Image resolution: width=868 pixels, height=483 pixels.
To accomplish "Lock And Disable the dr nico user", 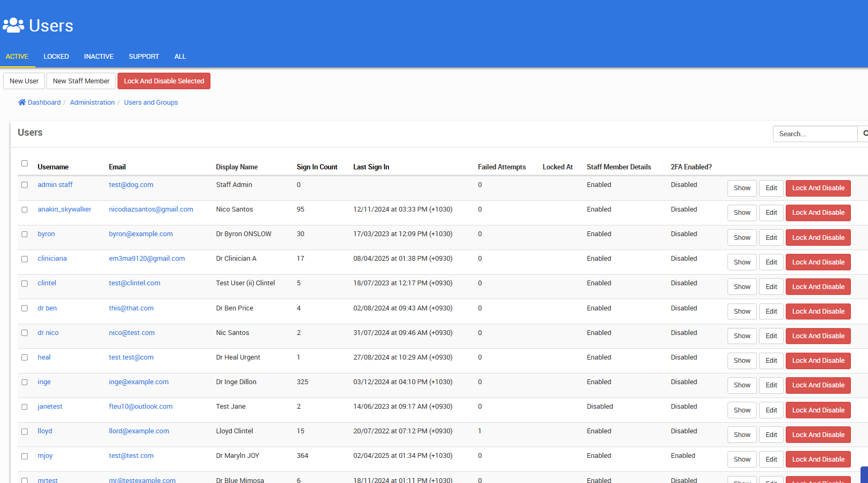I will tap(818, 336).
